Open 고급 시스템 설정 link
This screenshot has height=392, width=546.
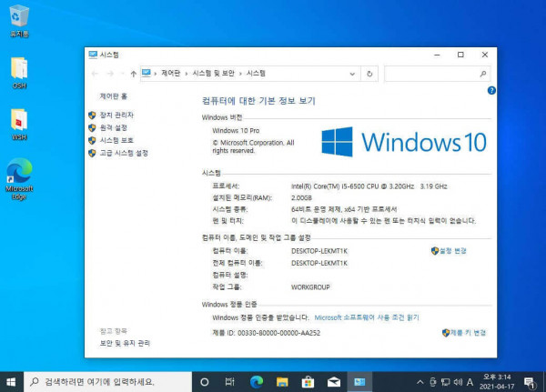[124, 153]
